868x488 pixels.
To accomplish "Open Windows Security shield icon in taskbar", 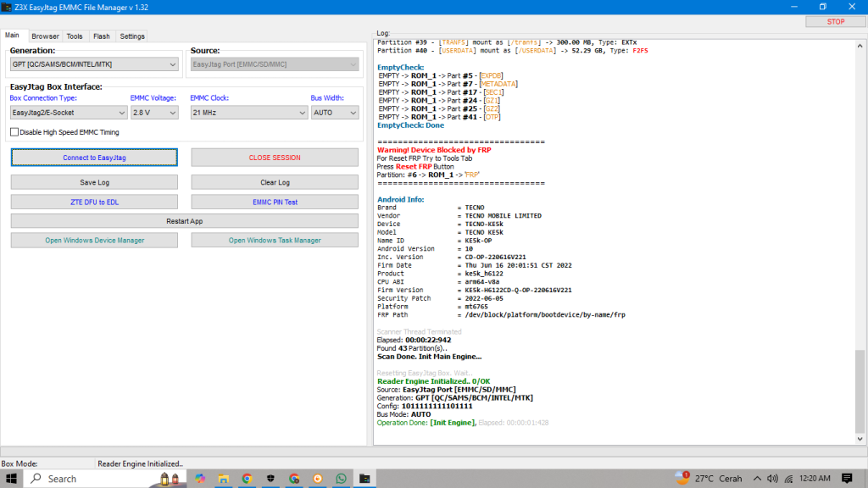I will [270, 479].
